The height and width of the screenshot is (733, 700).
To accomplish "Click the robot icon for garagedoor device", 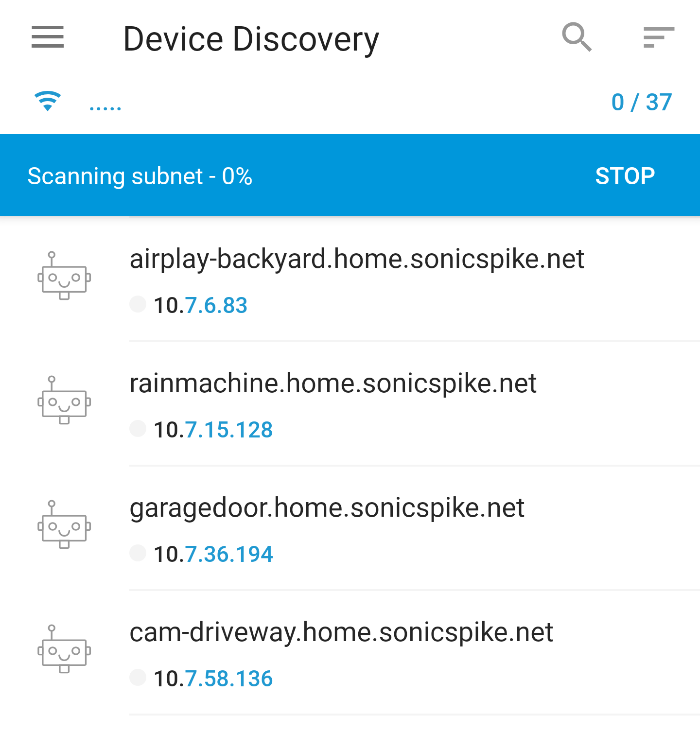I will pyautogui.click(x=64, y=524).
